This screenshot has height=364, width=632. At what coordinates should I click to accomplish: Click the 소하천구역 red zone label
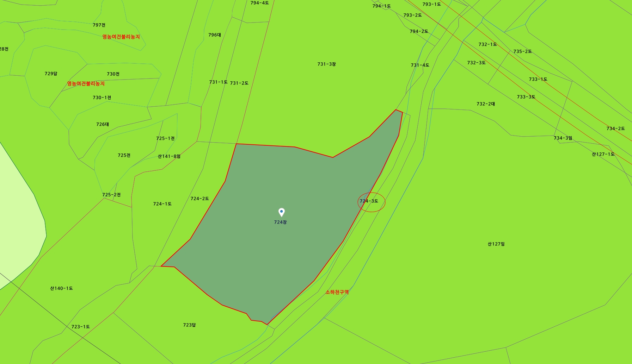pyautogui.click(x=337, y=292)
